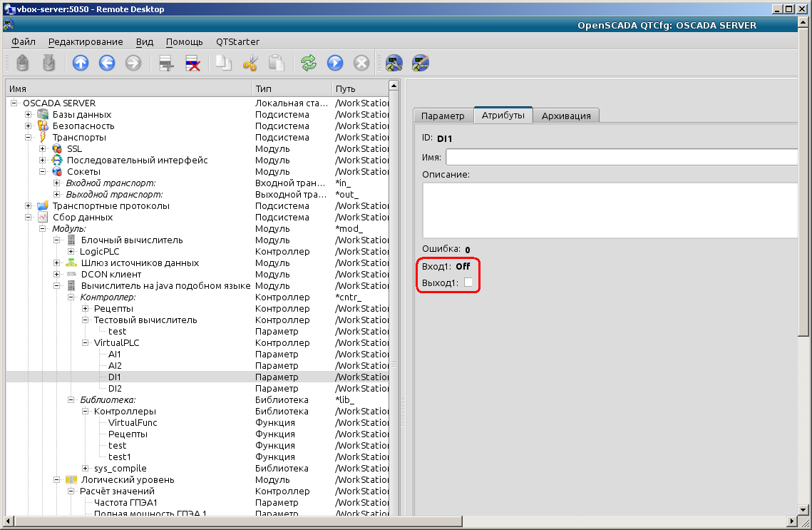812x530 pixels.
Task: Click the Up navigation arrow icon
Action: (x=81, y=63)
